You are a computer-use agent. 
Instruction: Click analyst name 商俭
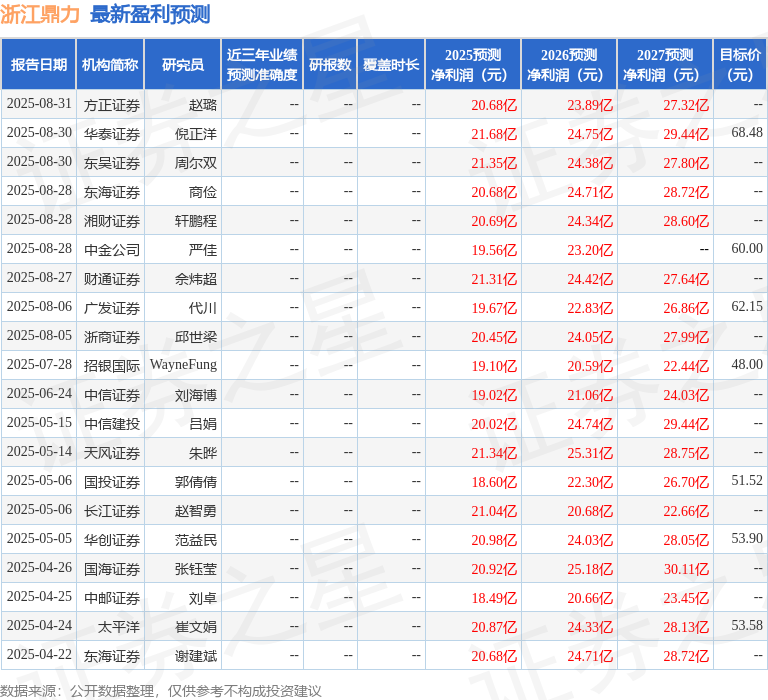(x=203, y=192)
